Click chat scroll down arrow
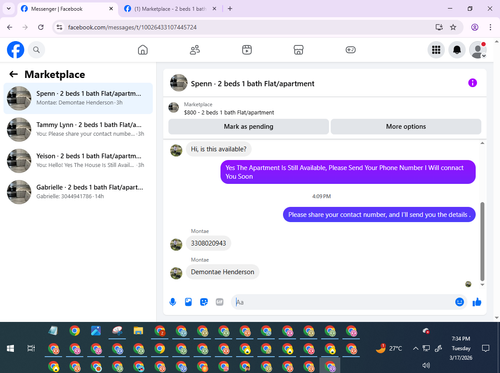The width and height of the screenshot is (500, 373). point(482,285)
